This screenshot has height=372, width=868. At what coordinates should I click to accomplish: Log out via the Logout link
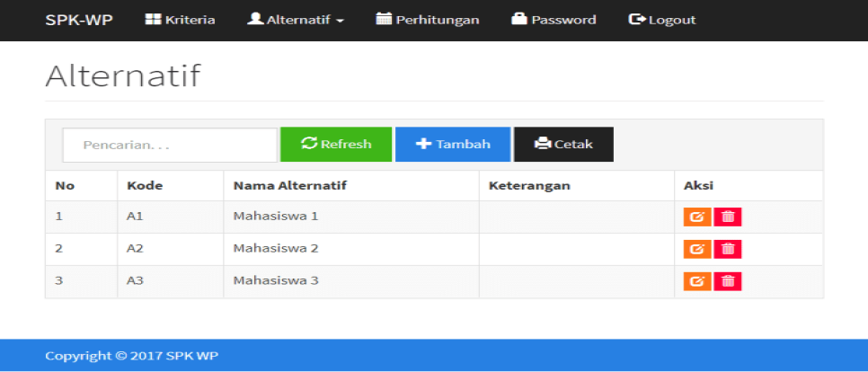point(662,20)
